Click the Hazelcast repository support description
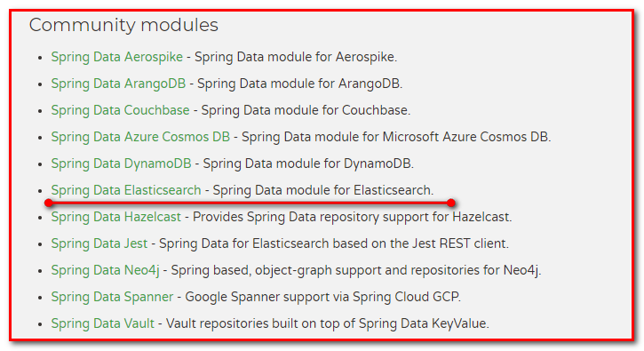This screenshot has height=351, width=644. [352, 217]
